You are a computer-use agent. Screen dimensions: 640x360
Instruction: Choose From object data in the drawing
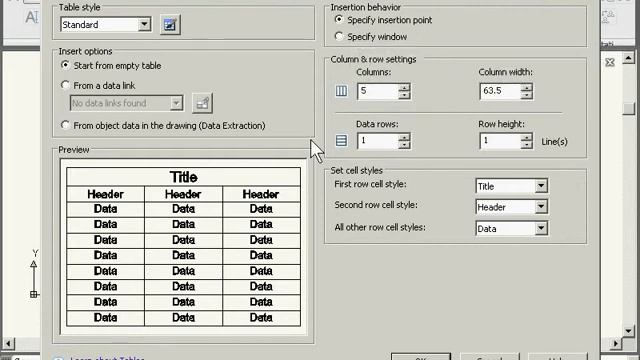pos(65,125)
